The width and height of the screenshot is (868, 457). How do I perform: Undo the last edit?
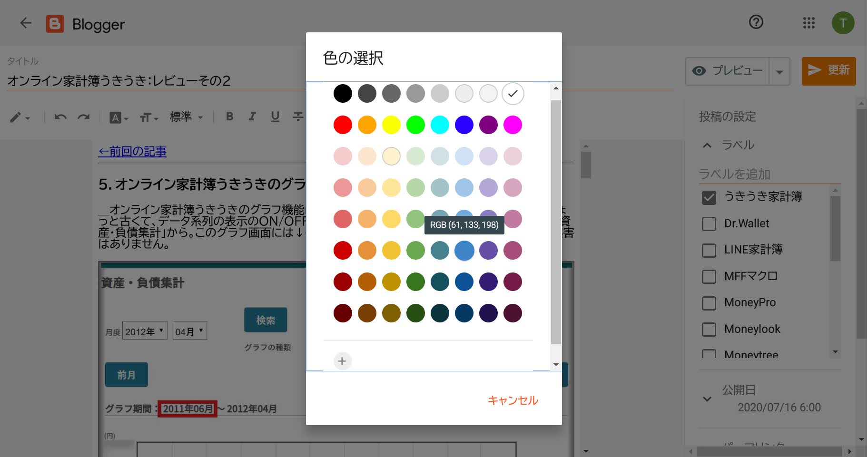[x=60, y=117]
